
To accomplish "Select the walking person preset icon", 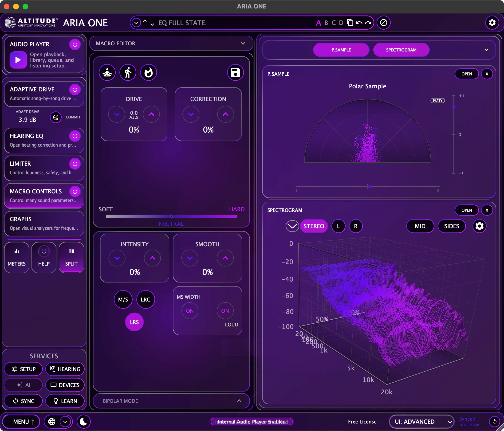I will [x=128, y=72].
